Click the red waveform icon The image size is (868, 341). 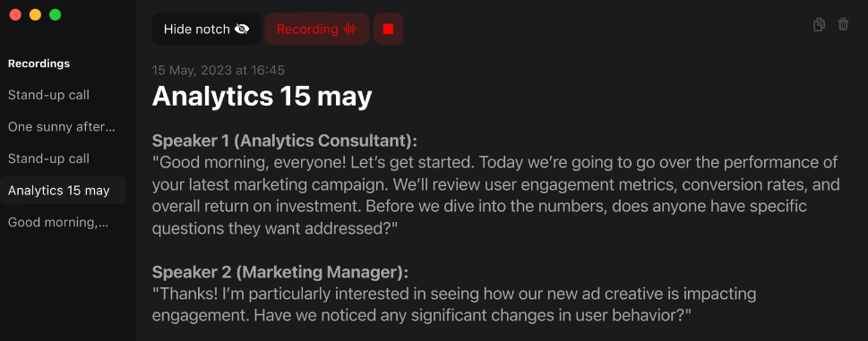[x=349, y=30]
